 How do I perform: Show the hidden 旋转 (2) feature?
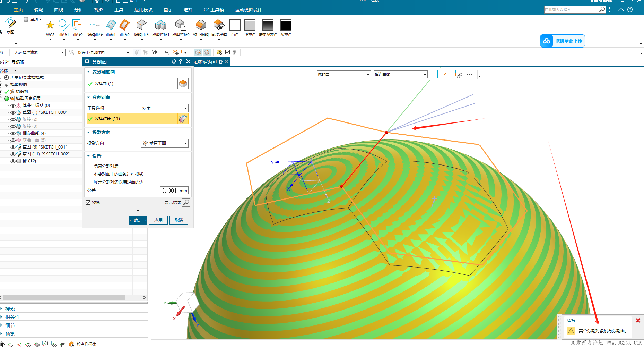pyautogui.click(x=13, y=119)
